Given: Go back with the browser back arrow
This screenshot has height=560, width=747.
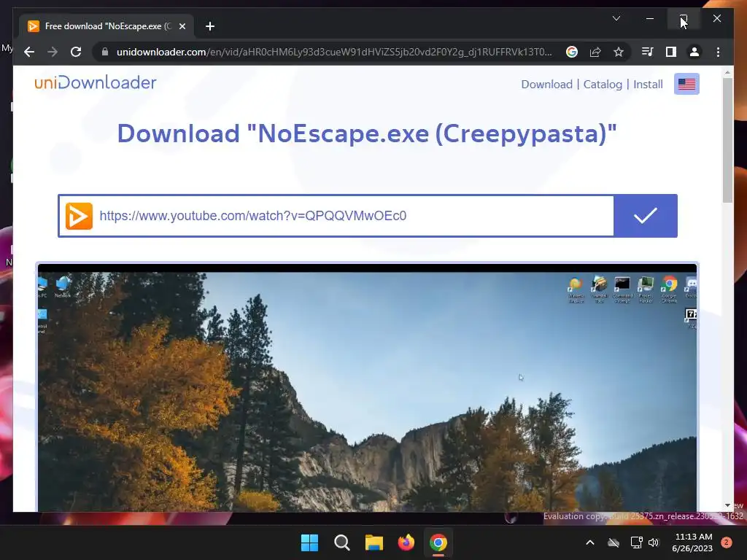Looking at the screenshot, I should pos(29,52).
